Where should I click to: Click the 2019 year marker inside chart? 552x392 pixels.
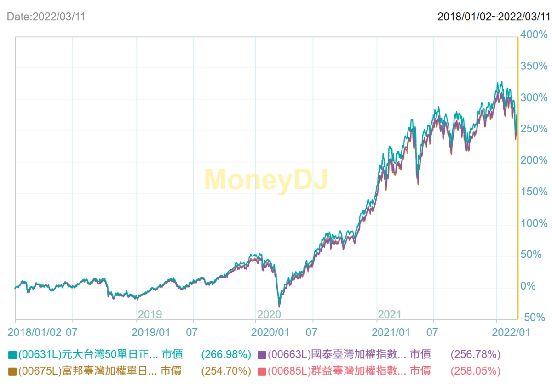[150, 314]
